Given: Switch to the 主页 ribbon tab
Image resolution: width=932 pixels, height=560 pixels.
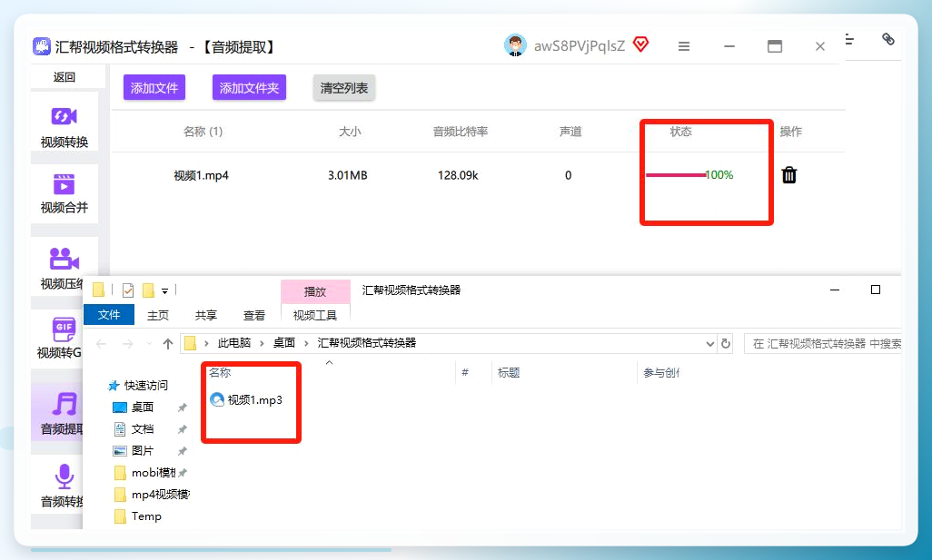Looking at the screenshot, I should 158,315.
